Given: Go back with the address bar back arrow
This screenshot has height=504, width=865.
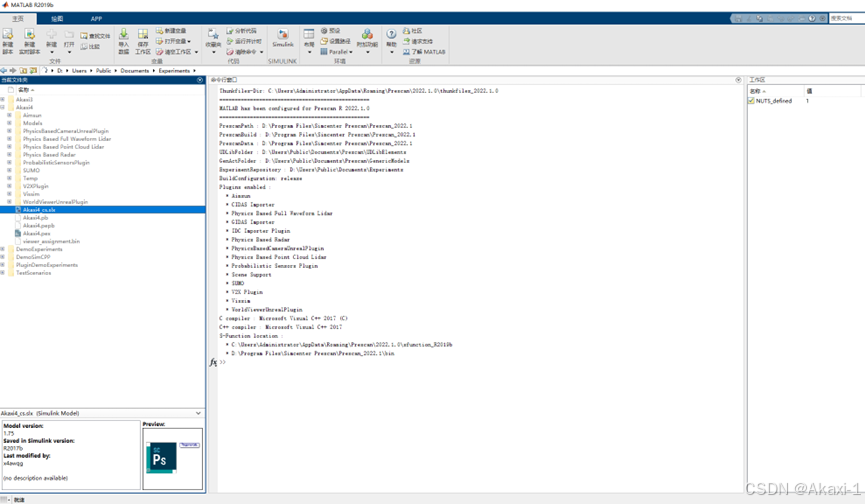Looking at the screenshot, I should pyautogui.click(x=4, y=71).
